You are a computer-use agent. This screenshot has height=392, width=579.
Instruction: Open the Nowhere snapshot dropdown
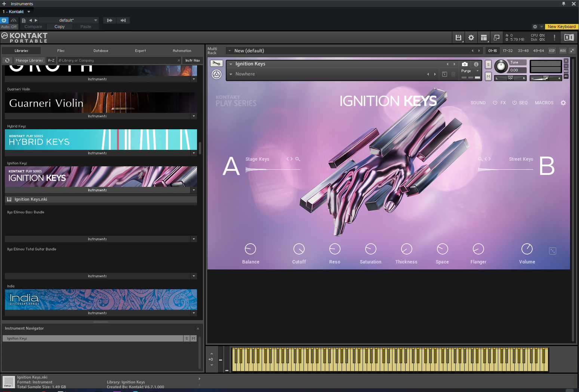coord(231,74)
